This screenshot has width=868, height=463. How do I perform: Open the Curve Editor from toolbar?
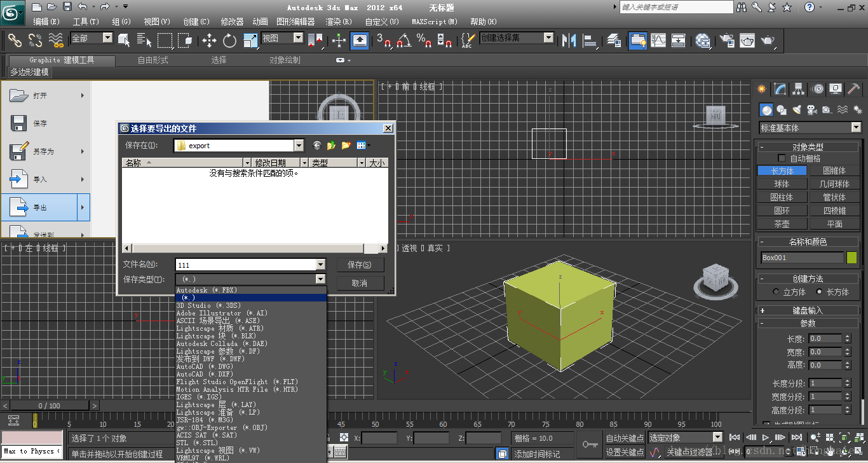coord(658,41)
